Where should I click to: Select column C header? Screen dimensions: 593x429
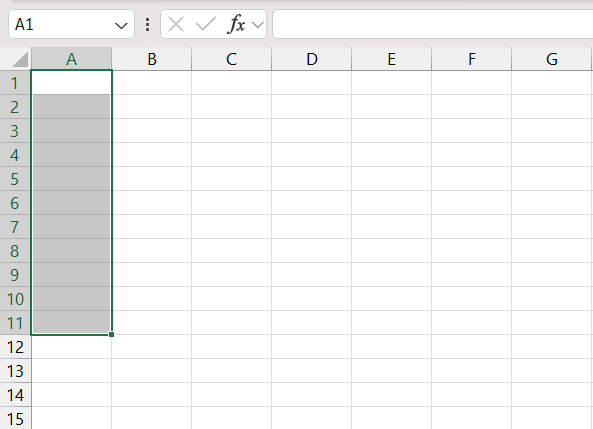click(231, 59)
